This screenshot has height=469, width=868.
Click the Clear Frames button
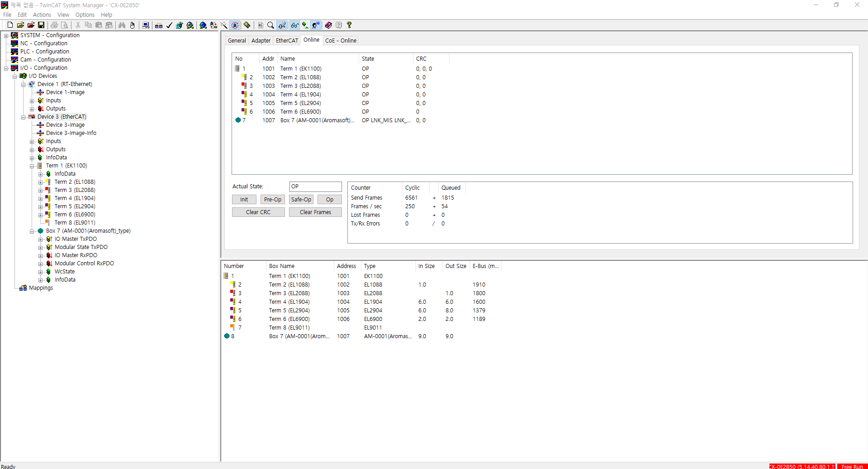pos(315,212)
